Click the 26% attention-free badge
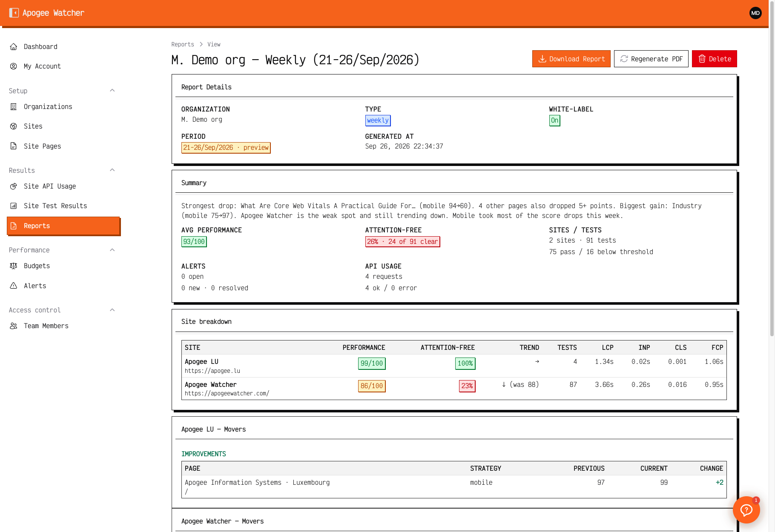 point(402,242)
